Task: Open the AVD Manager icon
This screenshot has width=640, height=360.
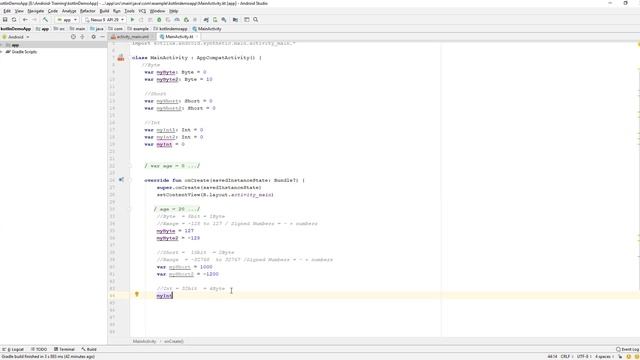Action: (x=215, y=20)
